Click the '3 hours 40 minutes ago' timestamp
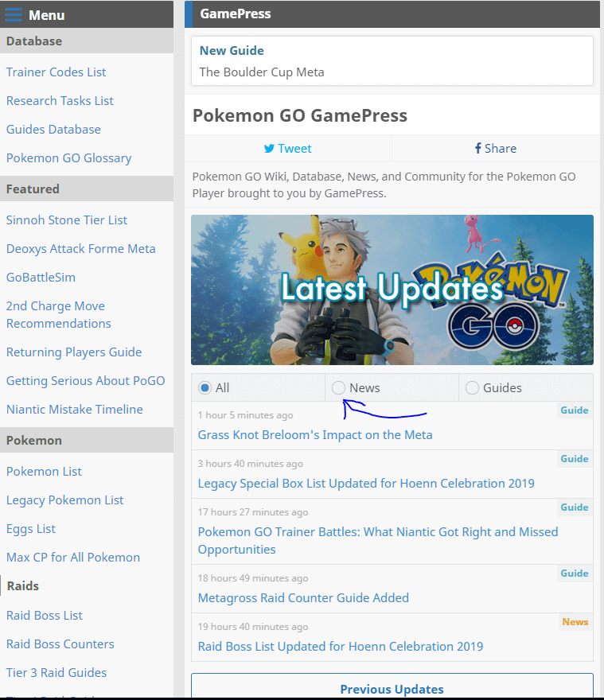This screenshot has height=700, width=604. tap(250, 464)
